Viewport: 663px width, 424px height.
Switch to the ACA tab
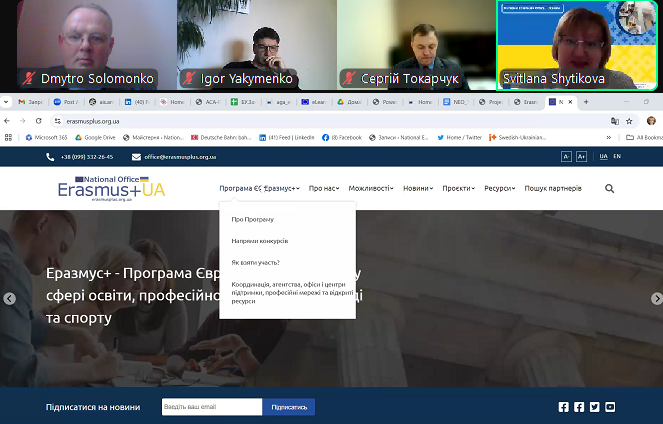click(208, 102)
